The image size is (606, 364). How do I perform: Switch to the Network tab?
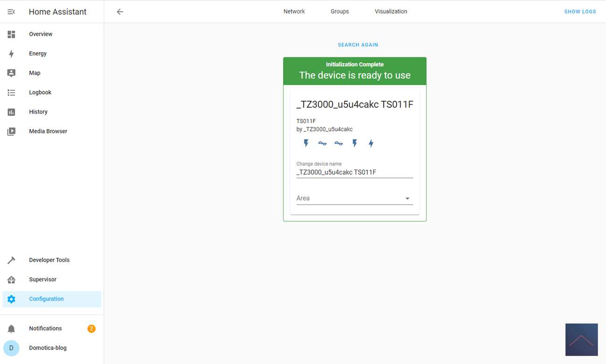point(294,12)
